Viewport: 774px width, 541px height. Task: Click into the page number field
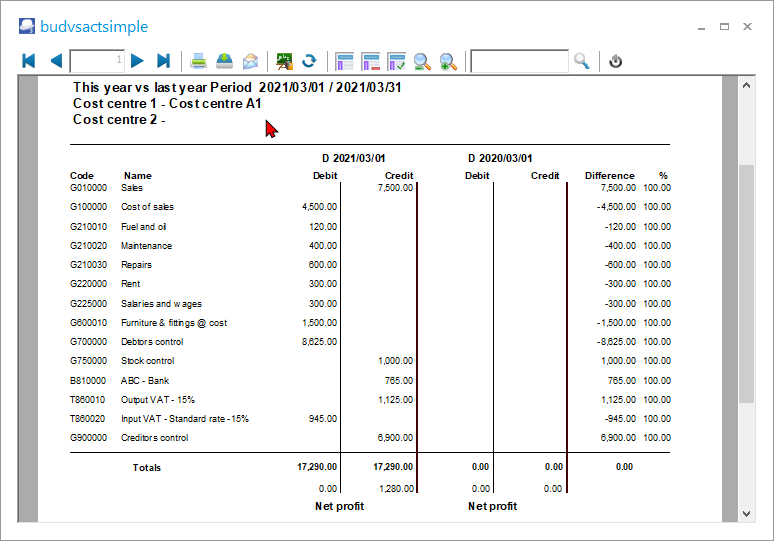[x=97, y=61]
